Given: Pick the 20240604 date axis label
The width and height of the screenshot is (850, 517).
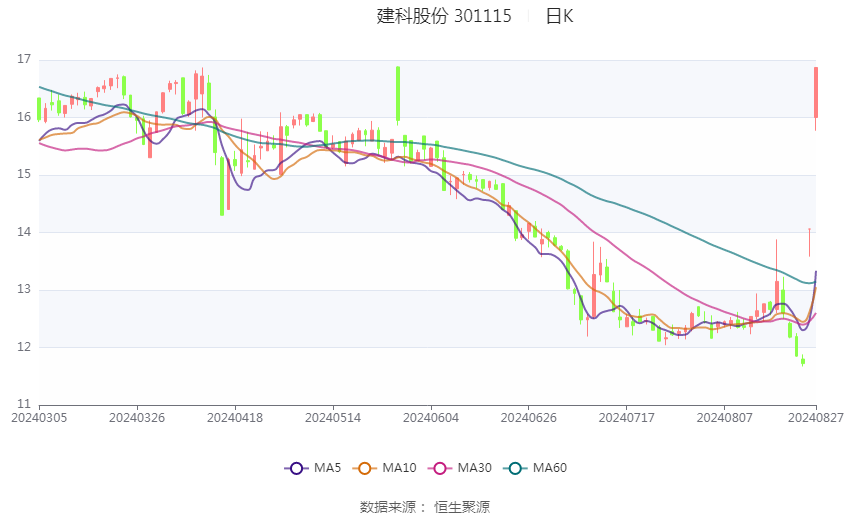Looking at the screenshot, I should click(x=431, y=417).
